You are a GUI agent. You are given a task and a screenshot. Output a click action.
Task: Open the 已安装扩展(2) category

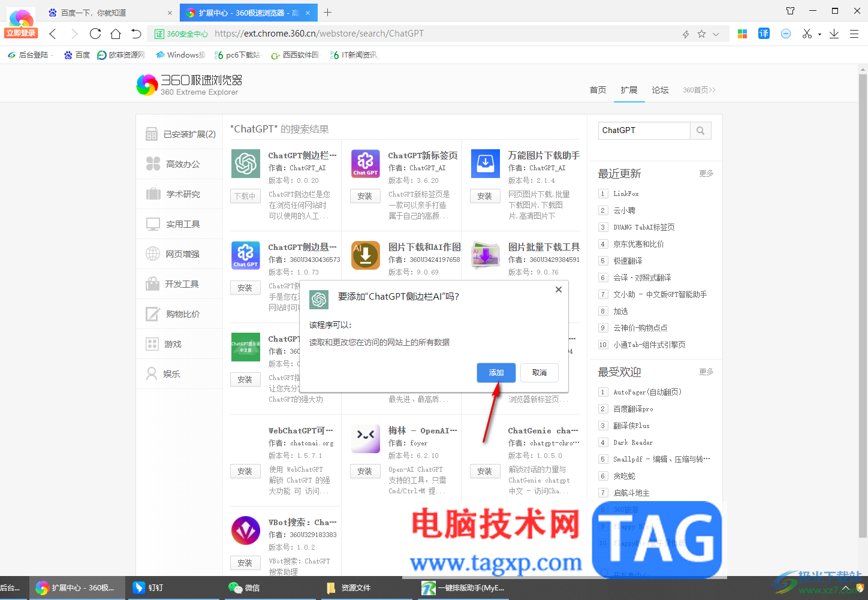(179, 134)
